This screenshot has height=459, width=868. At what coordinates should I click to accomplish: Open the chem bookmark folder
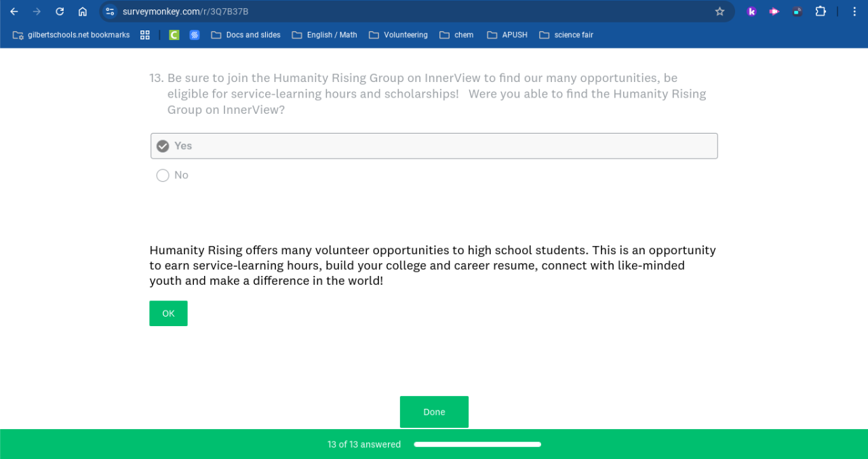pyautogui.click(x=456, y=35)
